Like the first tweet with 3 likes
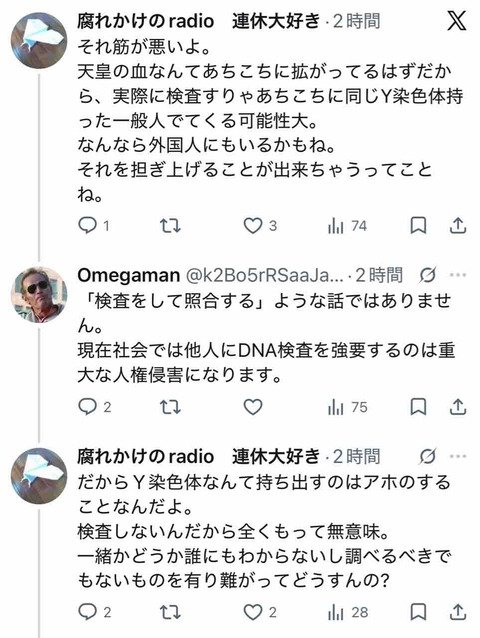The image size is (480, 638). pyautogui.click(x=253, y=225)
